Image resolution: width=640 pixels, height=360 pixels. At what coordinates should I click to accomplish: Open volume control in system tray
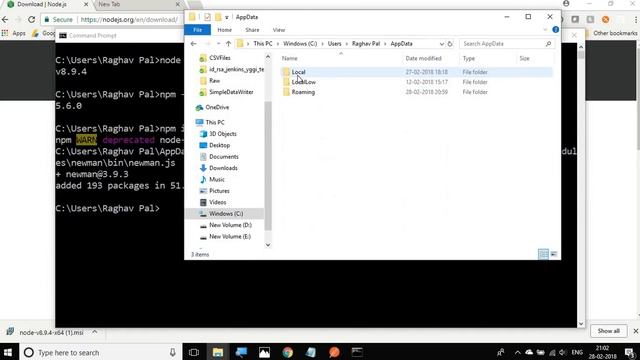(x=562, y=352)
